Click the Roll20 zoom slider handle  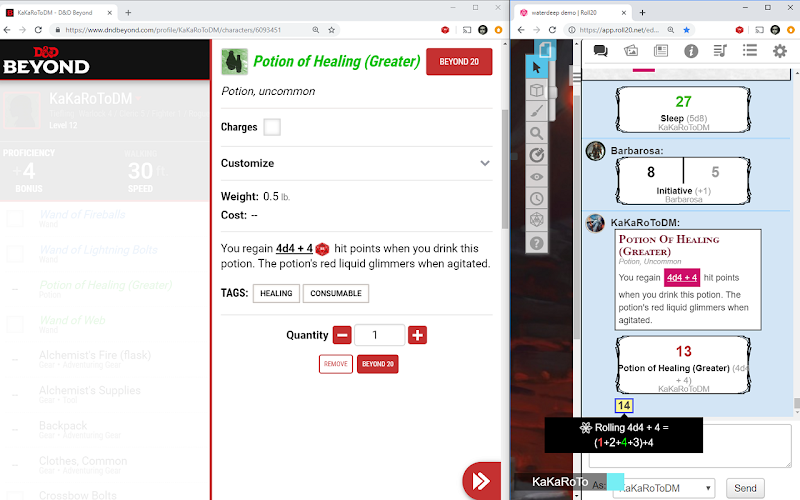(x=552, y=94)
